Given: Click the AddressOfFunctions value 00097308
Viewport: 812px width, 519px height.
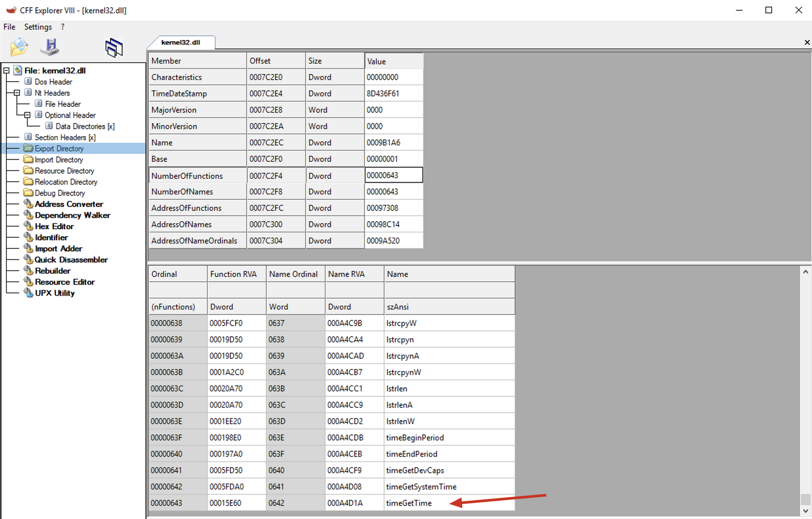Looking at the screenshot, I should point(394,208).
